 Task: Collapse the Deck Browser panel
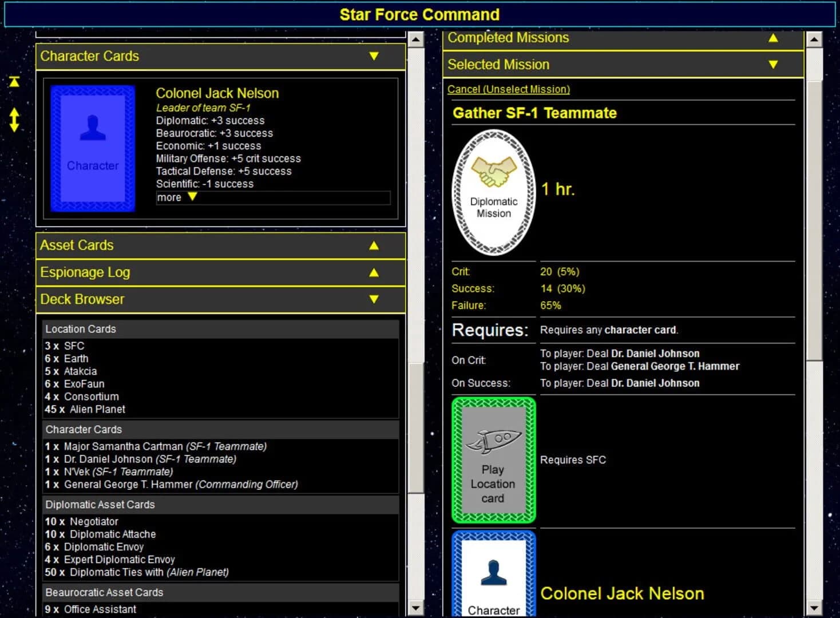click(x=374, y=299)
